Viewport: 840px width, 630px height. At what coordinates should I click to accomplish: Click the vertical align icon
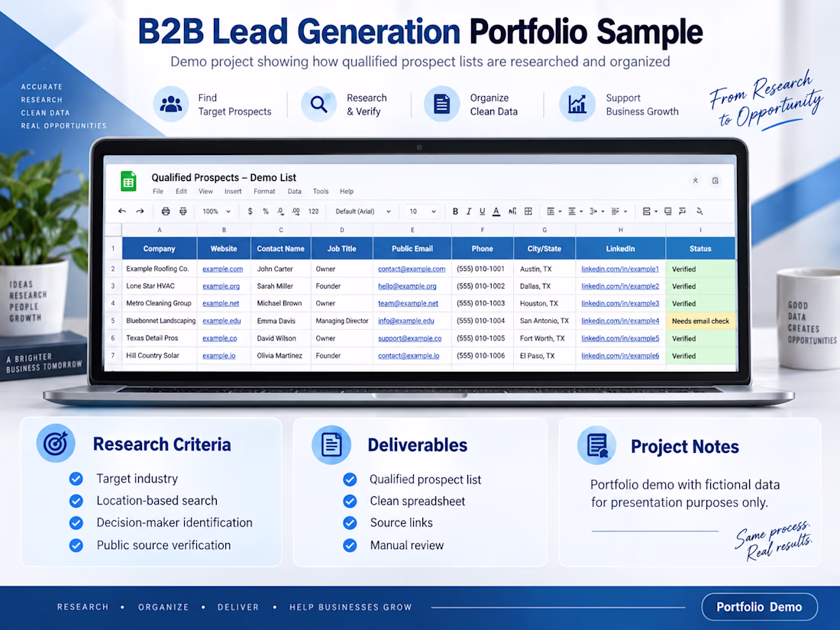(572, 211)
